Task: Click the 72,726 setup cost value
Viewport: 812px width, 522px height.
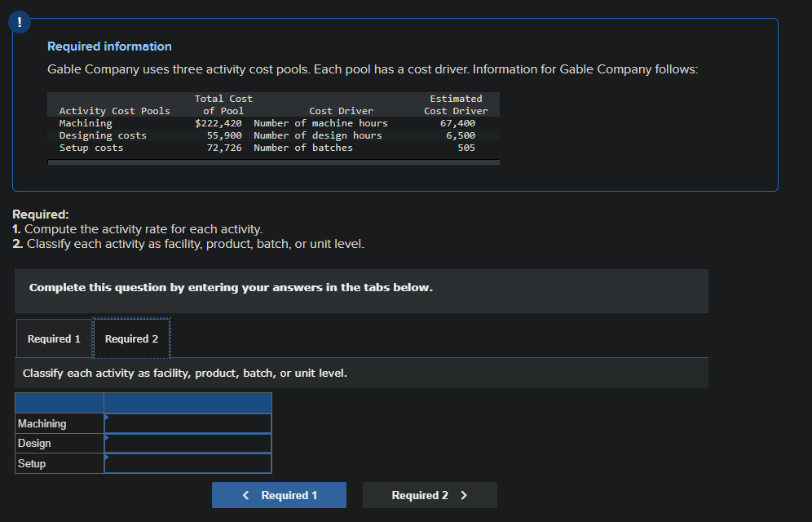Action: 224,148
